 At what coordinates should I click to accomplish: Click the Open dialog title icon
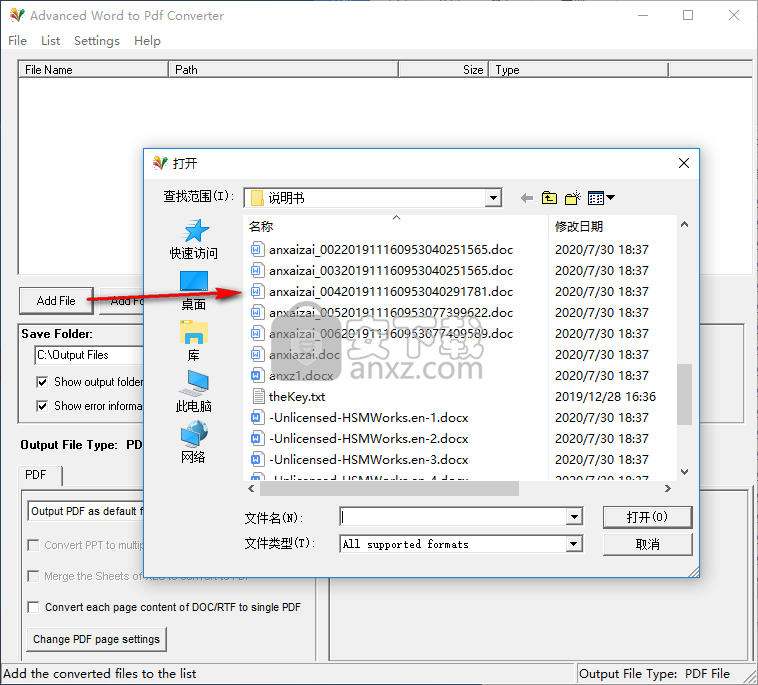click(160, 163)
